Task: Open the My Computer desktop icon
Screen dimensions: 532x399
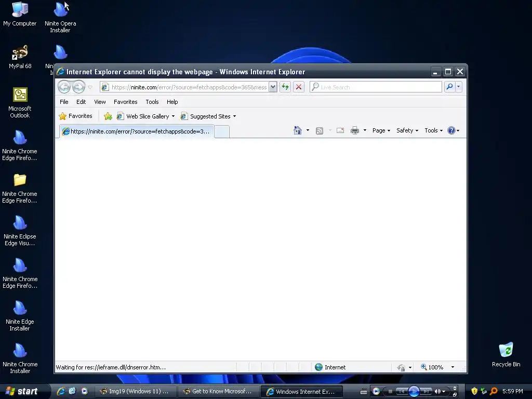Action: point(20,14)
